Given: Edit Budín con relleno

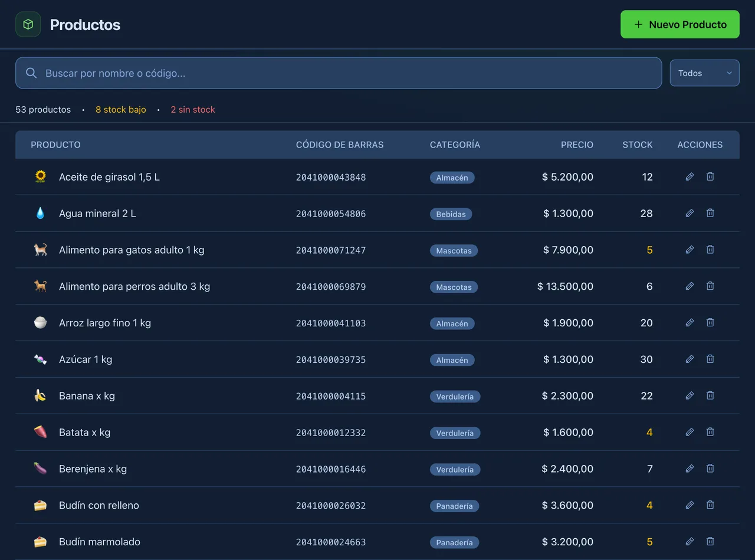Looking at the screenshot, I should [690, 505].
